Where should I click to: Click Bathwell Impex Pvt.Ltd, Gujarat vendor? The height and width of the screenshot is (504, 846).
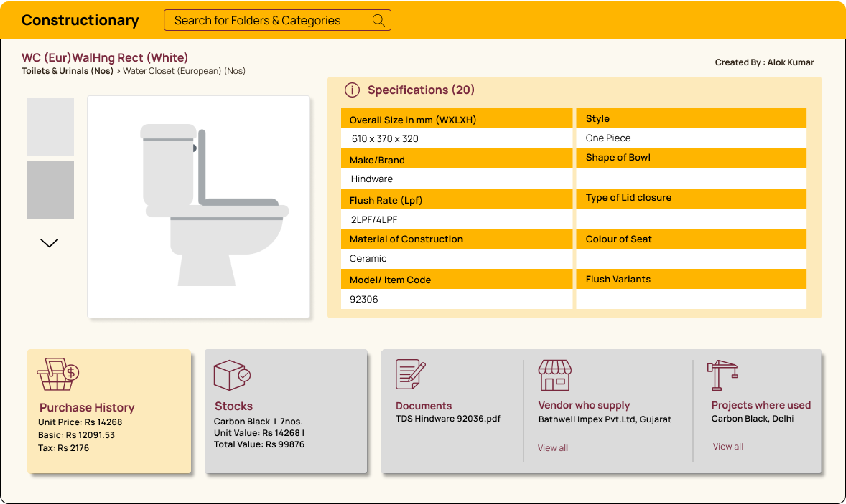point(605,419)
